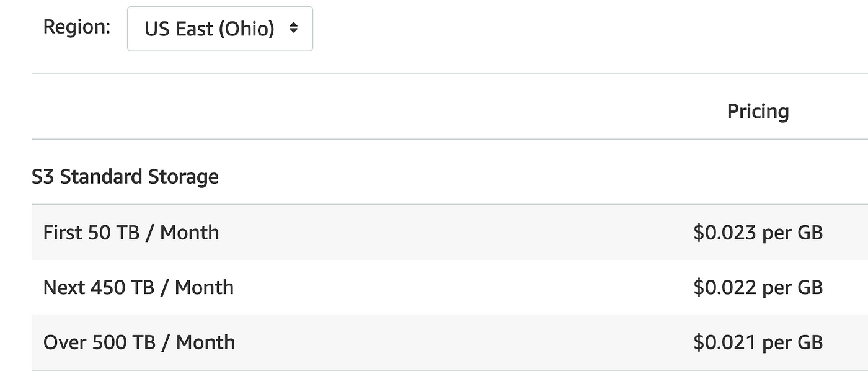Click the word Month in Over 500 TB row
Screen dimensions: 868x371
click(206, 342)
